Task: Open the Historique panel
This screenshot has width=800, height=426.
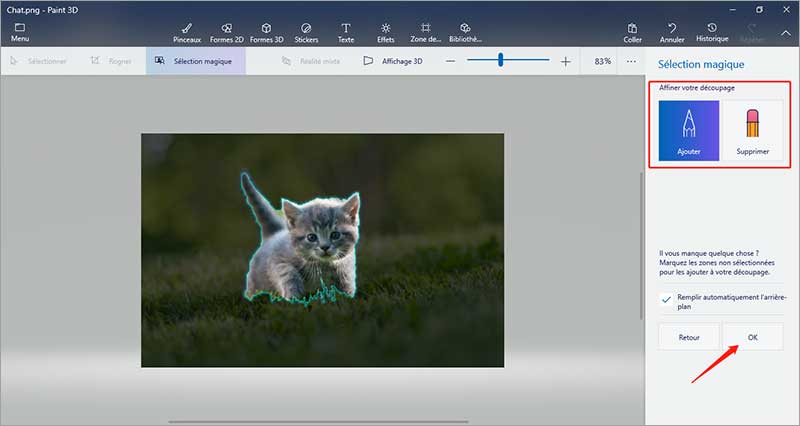Action: pyautogui.click(x=712, y=32)
